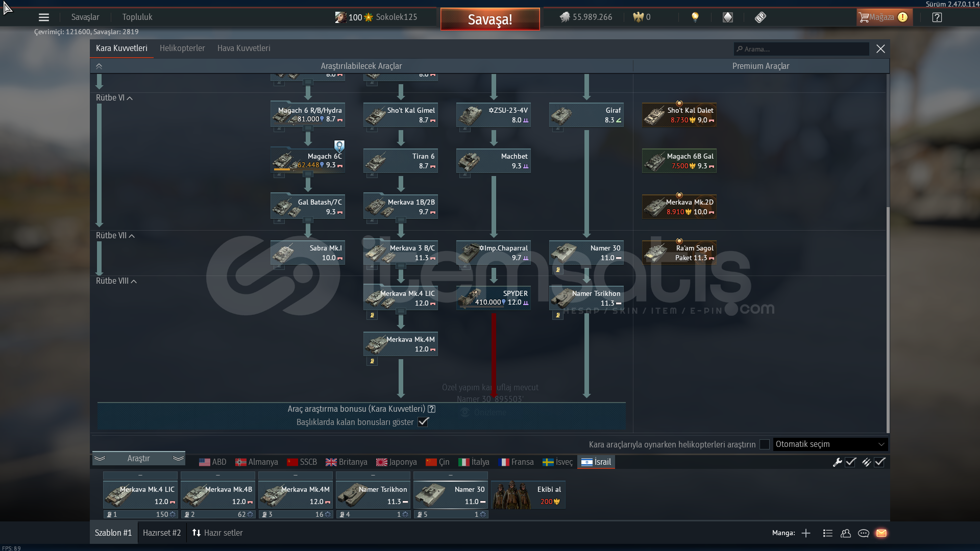This screenshot has width=980, height=551.
Task: Click the research tree vertical scrollbar
Action: 888,320
